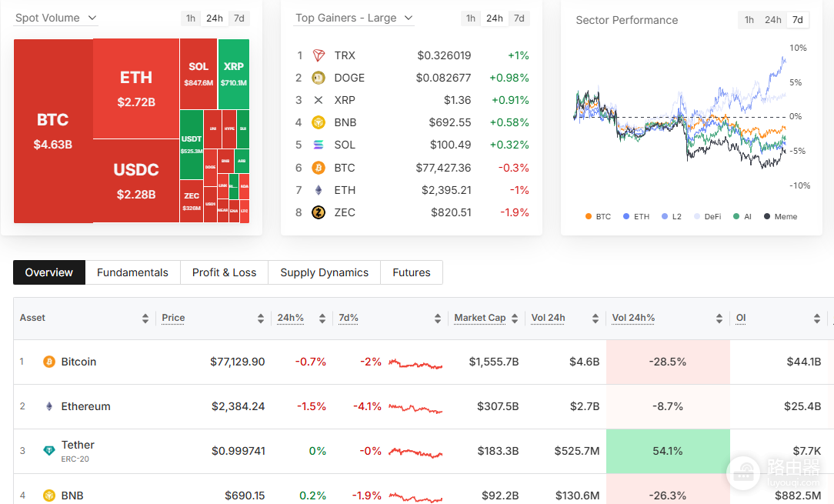Viewport: 834px width, 504px height.
Task: Switch to the Fundamentals tab
Action: [132, 272]
